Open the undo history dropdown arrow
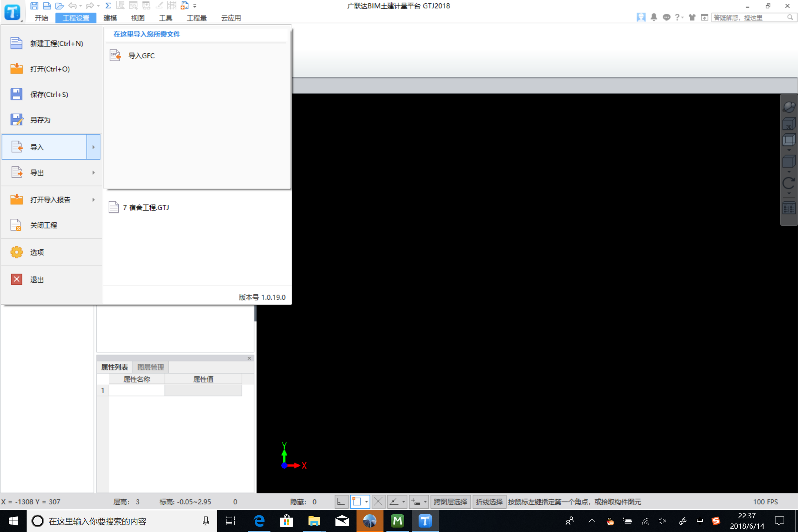This screenshot has width=798, height=532. pos(81,6)
